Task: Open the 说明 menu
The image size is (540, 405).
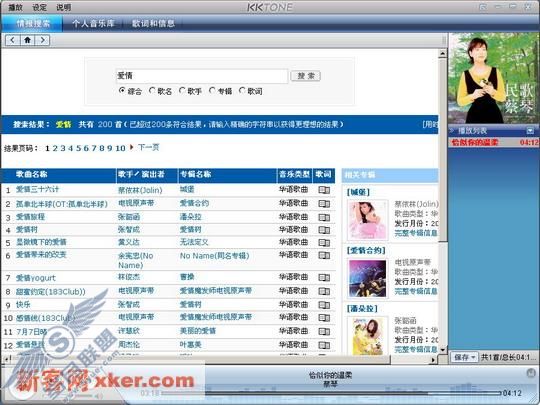Action: point(63,7)
